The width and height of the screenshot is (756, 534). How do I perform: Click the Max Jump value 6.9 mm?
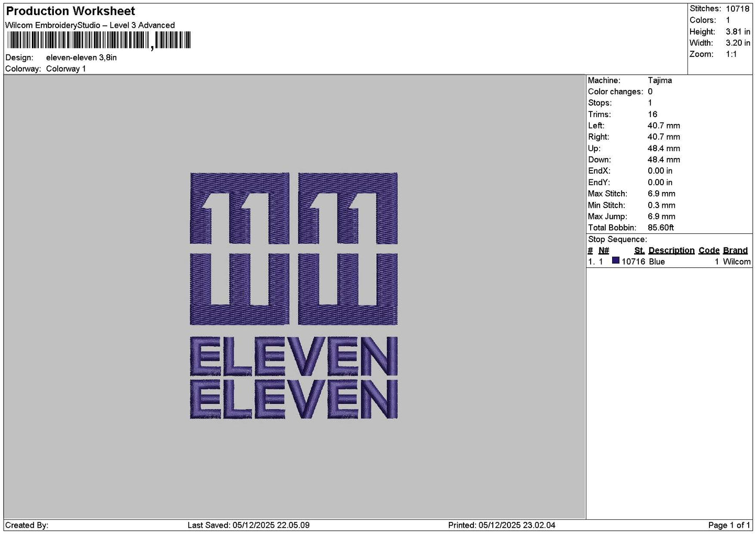(x=661, y=217)
